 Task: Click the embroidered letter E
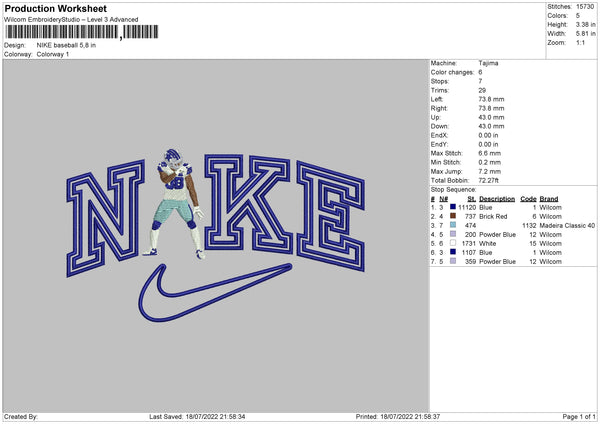coord(331,216)
